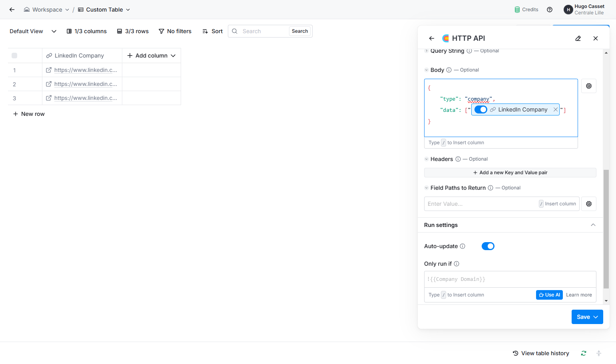
Task: Click the Hugo Casset profile avatar
Action: click(x=568, y=10)
